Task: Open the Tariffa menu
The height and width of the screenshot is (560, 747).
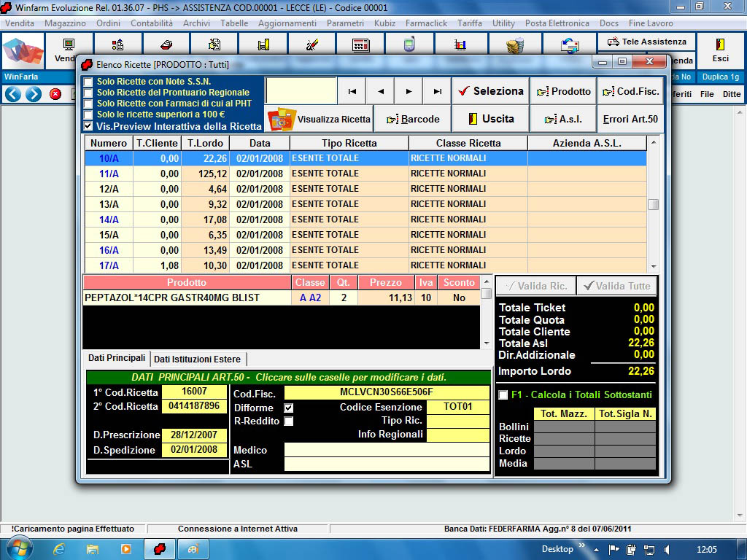Action: tap(470, 23)
